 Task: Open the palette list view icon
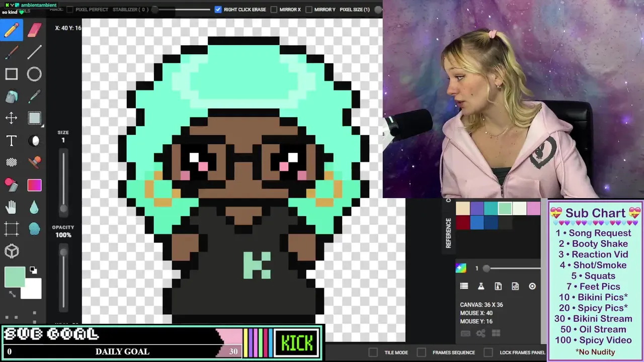pos(464,286)
